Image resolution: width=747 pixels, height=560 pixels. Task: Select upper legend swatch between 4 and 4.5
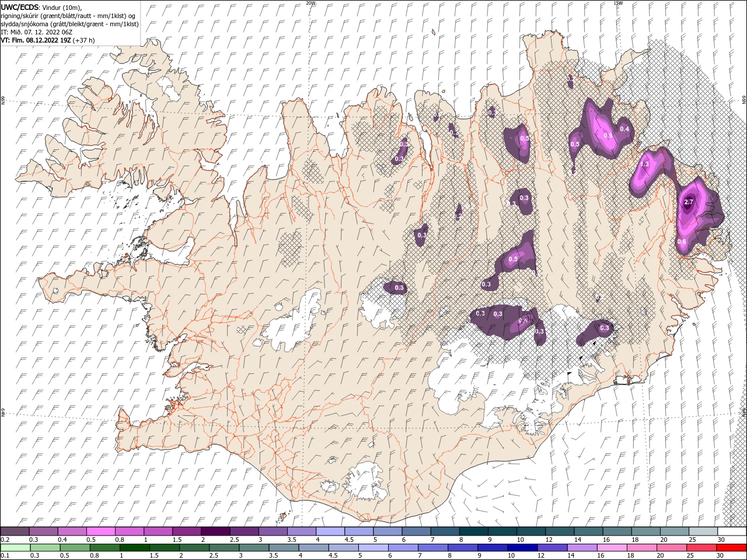click(x=331, y=531)
